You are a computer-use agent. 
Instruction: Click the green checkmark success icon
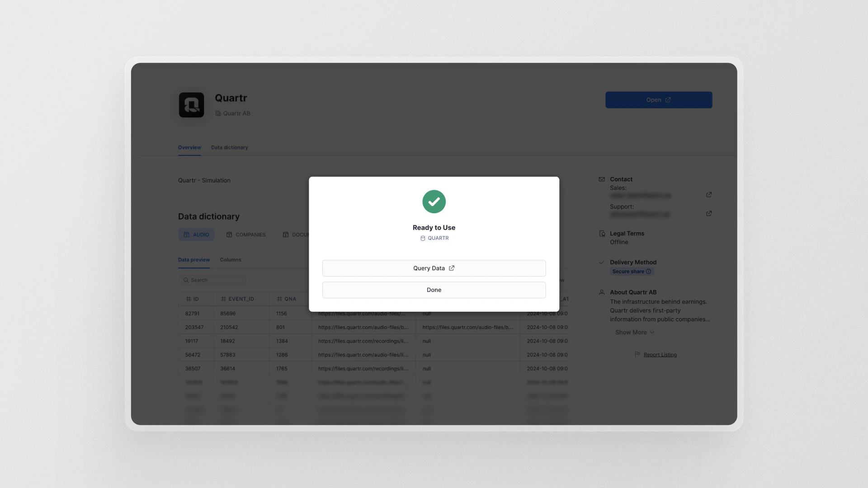(434, 202)
